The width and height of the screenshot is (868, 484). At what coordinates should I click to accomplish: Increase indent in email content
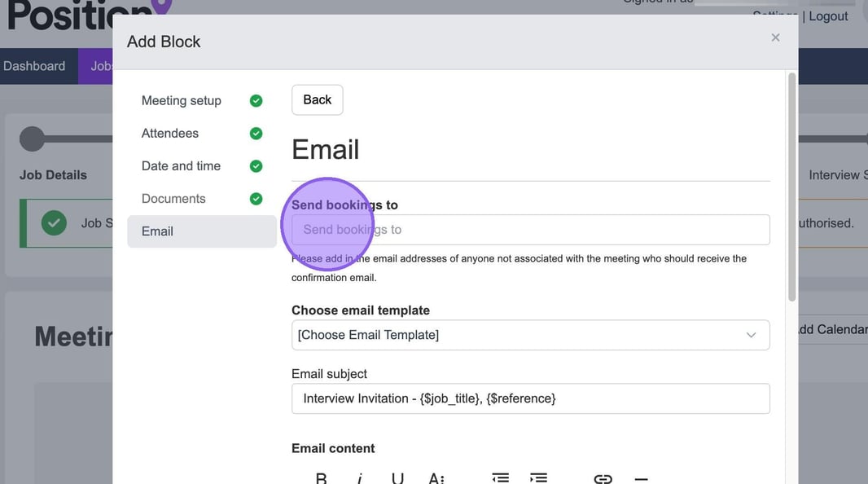tap(538, 477)
